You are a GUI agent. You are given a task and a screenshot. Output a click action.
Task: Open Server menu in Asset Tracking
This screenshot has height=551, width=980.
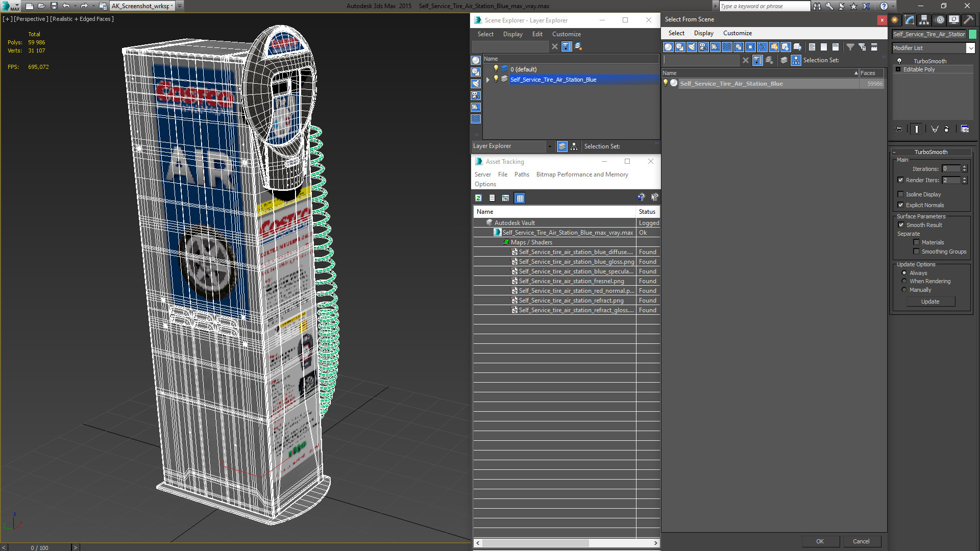coord(482,174)
